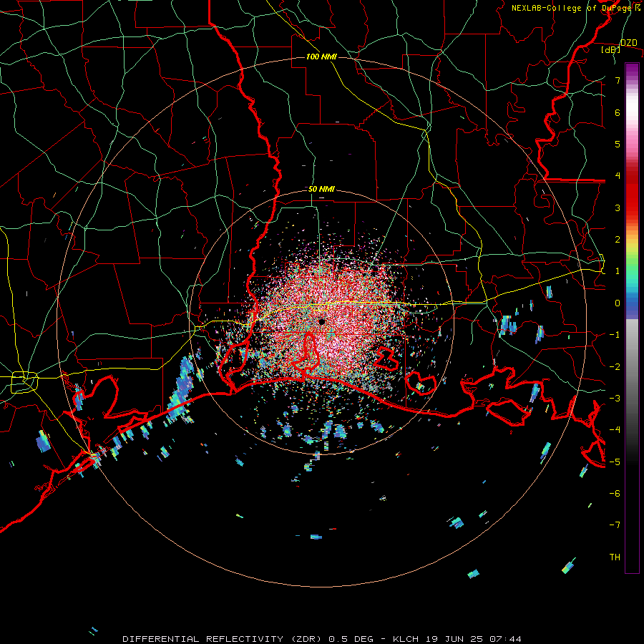Click the "2" value on the color scale
The image size is (644, 644).
(618, 240)
